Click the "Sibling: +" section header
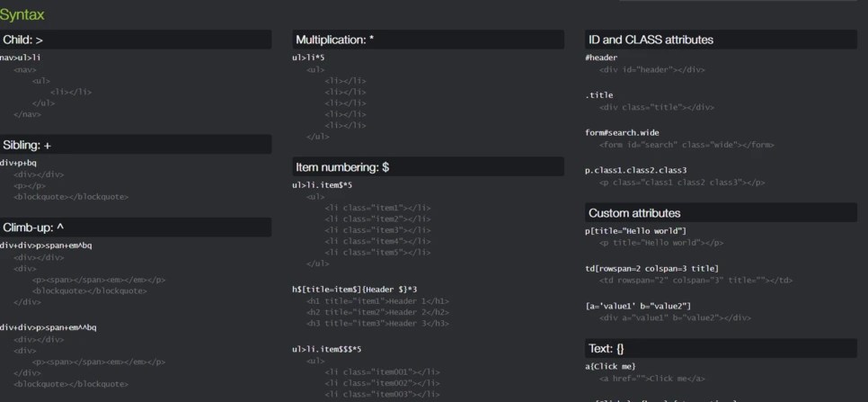 pos(27,145)
